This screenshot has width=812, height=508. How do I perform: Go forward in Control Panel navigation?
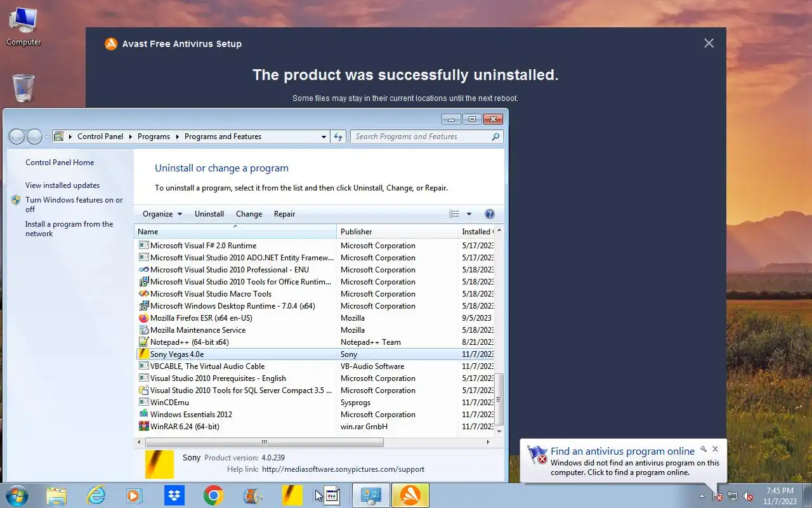[34, 137]
